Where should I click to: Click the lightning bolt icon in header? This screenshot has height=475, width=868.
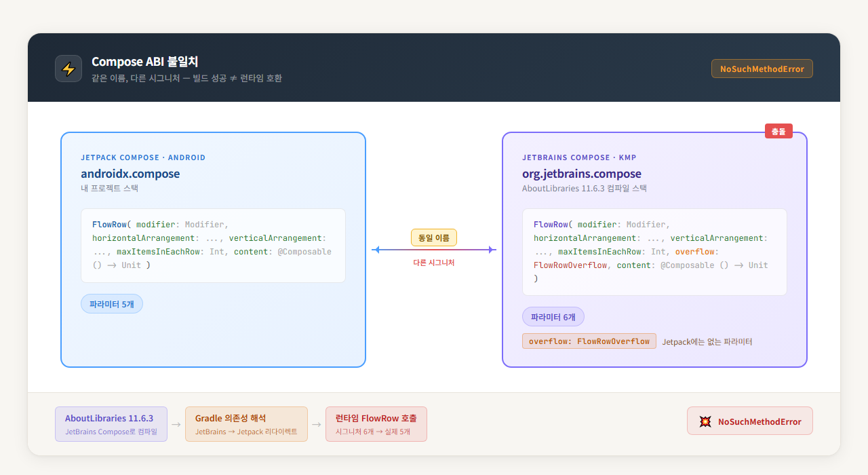(x=68, y=69)
